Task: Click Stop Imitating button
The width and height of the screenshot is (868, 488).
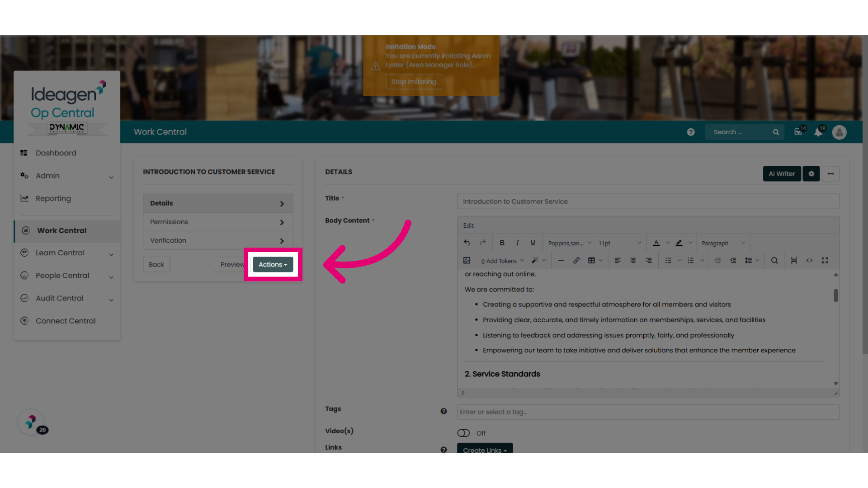Action: [414, 82]
